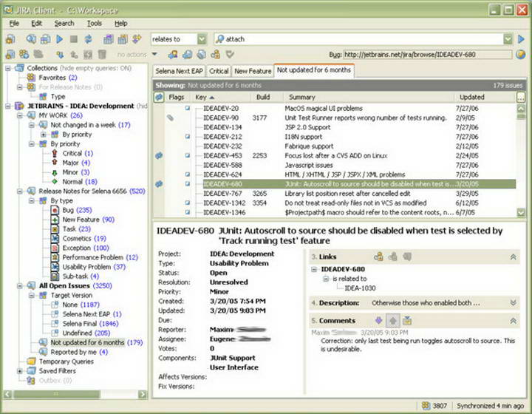This screenshot has height=414, width=532.
Task: Click the orange nodes collection icon in second toolbar
Action: pos(24,54)
